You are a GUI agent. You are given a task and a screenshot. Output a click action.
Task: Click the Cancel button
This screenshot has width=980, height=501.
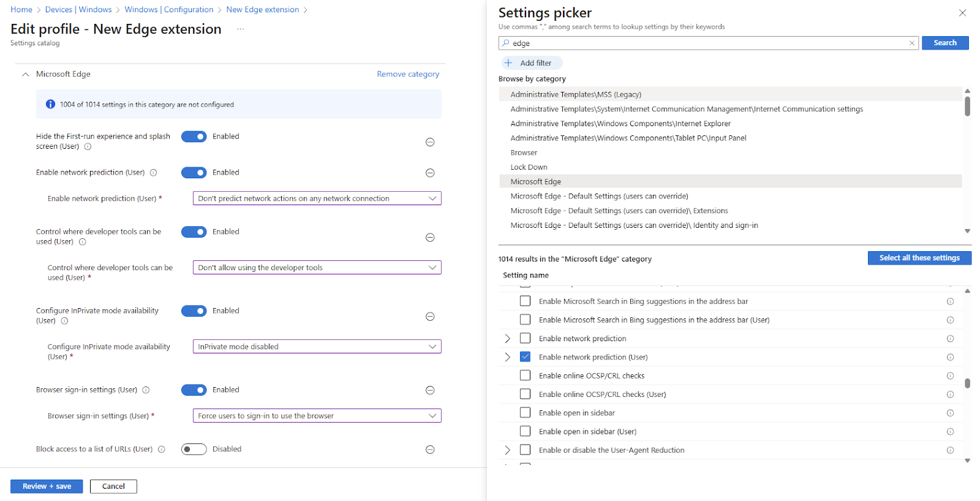113,486
